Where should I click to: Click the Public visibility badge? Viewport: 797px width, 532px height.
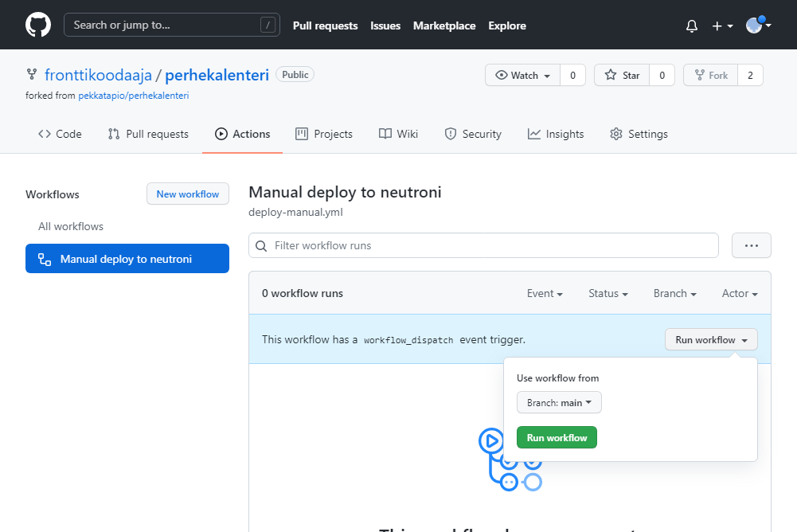(x=295, y=75)
